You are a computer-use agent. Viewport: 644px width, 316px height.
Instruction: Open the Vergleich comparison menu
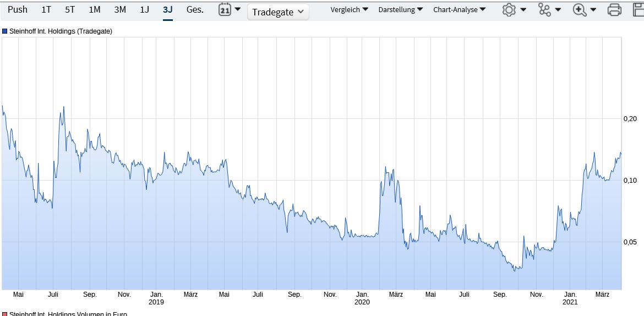pyautogui.click(x=350, y=9)
